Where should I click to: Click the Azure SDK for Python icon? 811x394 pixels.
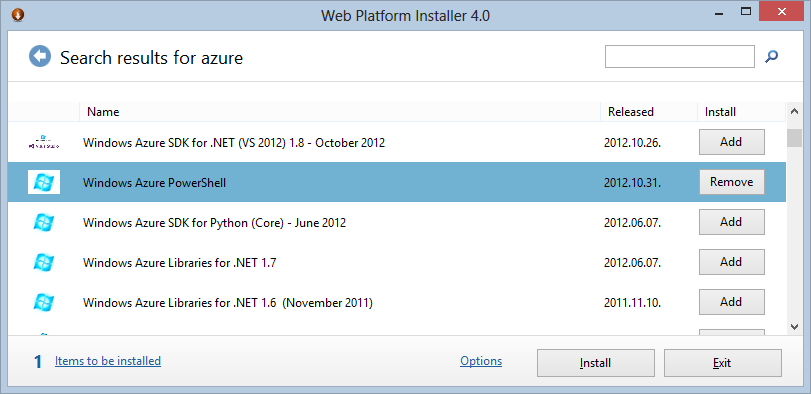tap(44, 222)
